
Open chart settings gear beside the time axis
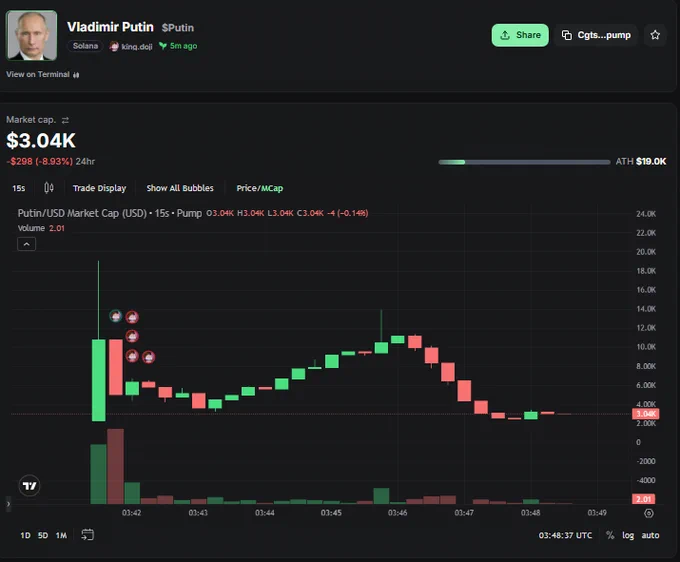(x=649, y=513)
